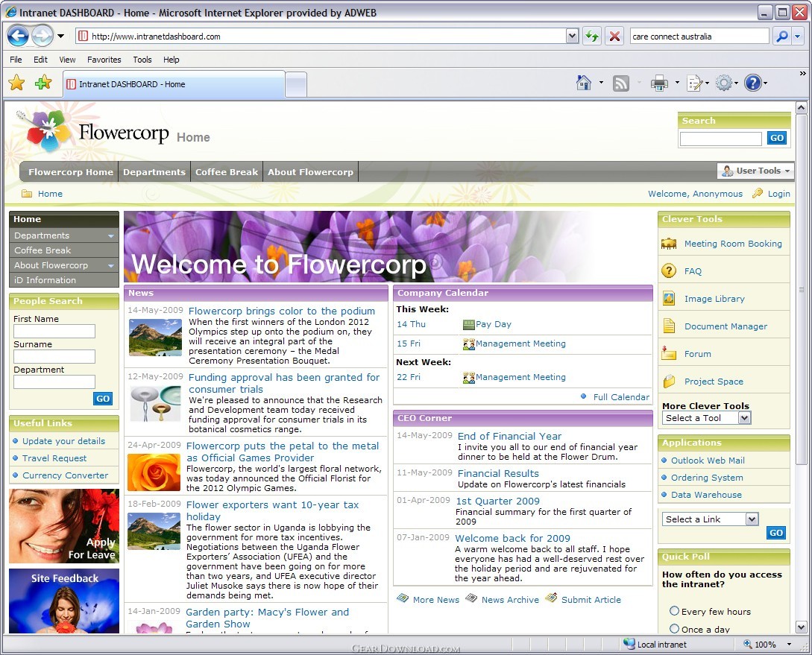Click the First Name input field
The width and height of the screenshot is (812, 655).
pos(54,331)
